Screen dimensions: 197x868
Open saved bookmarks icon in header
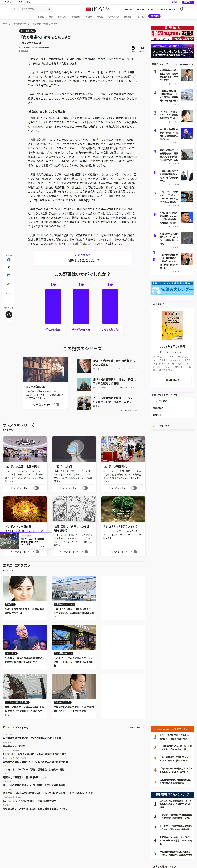point(190,9)
